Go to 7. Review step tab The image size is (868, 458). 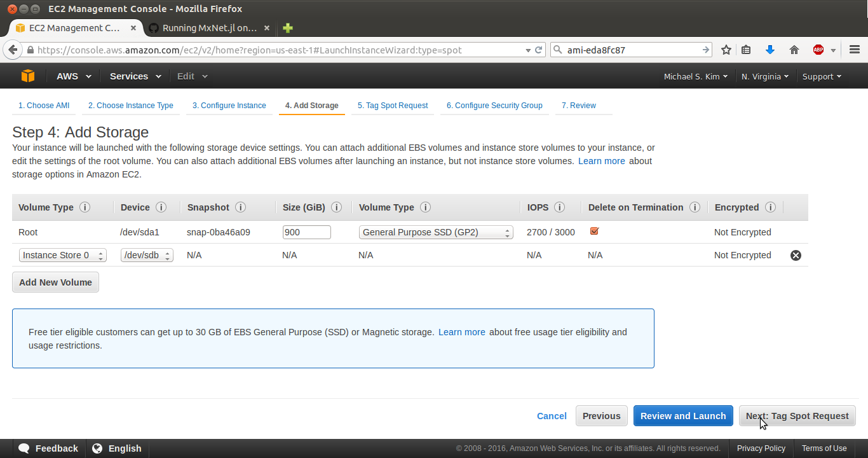(x=579, y=106)
